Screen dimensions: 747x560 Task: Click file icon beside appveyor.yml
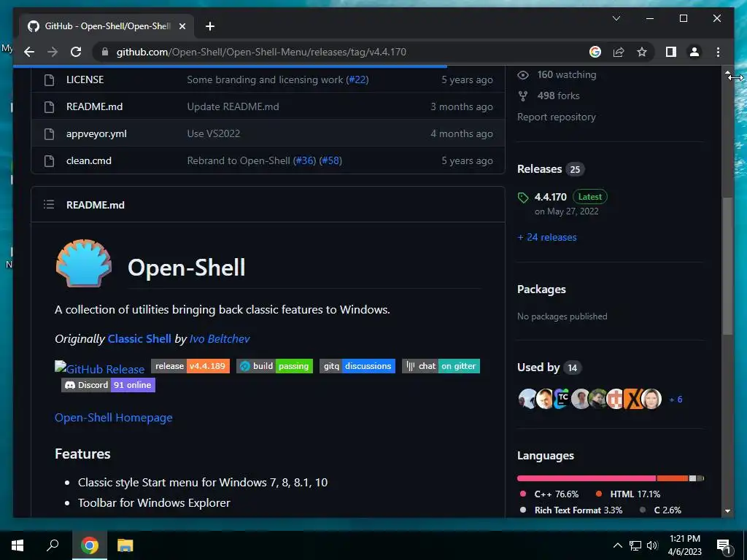tap(49, 134)
